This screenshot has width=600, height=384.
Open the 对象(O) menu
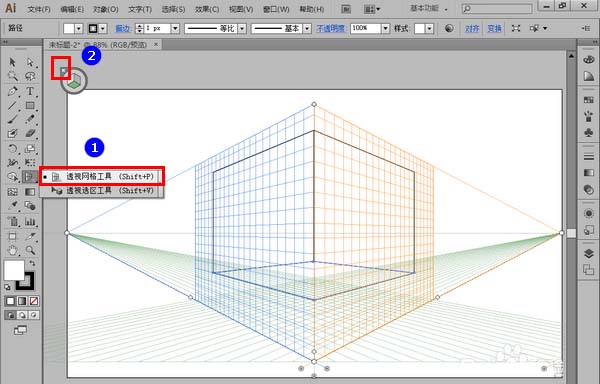tap(106, 9)
